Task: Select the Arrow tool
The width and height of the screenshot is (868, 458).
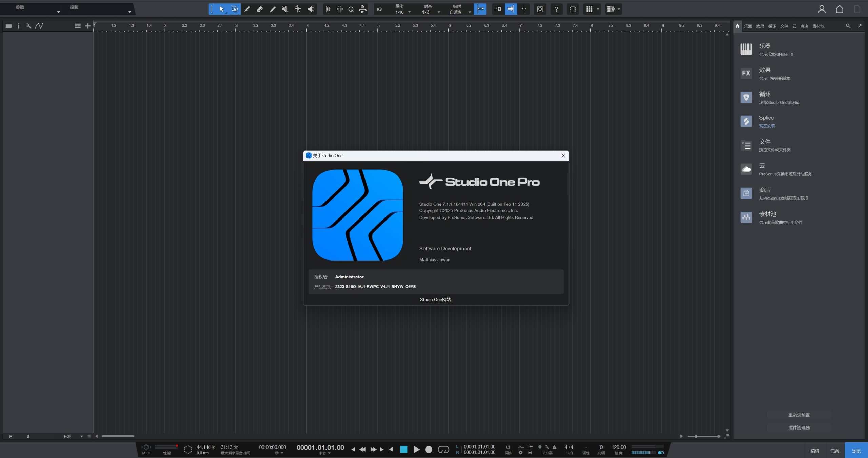Action: point(221,9)
